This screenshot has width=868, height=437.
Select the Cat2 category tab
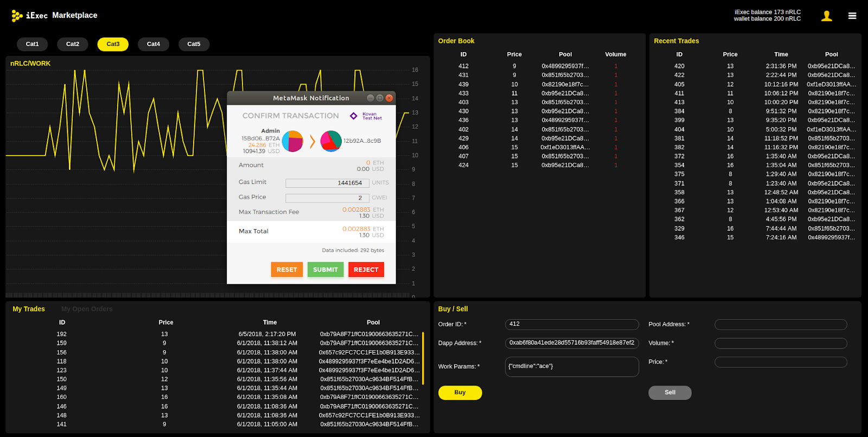click(x=73, y=44)
